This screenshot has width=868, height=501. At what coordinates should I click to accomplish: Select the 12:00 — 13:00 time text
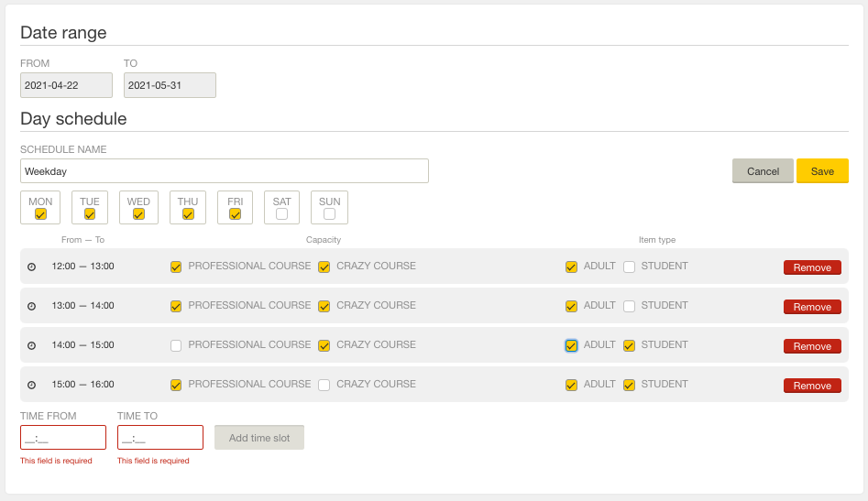point(83,266)
